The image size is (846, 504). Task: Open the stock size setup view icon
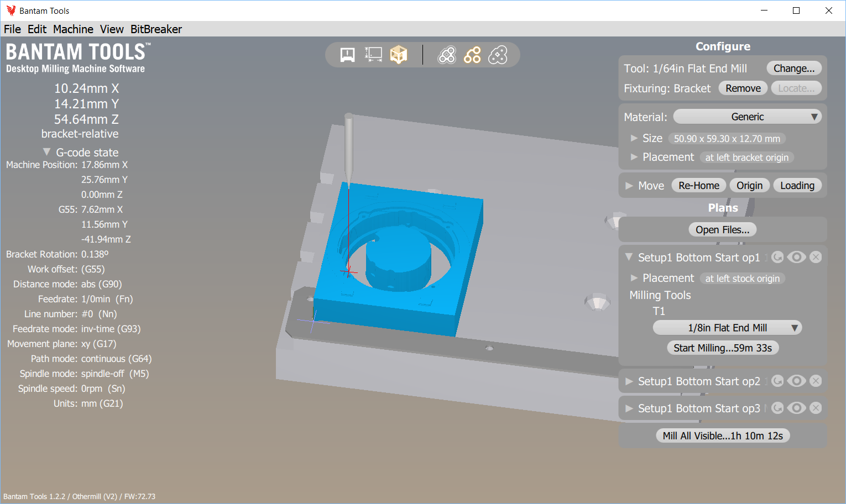(x=373, y=54)
